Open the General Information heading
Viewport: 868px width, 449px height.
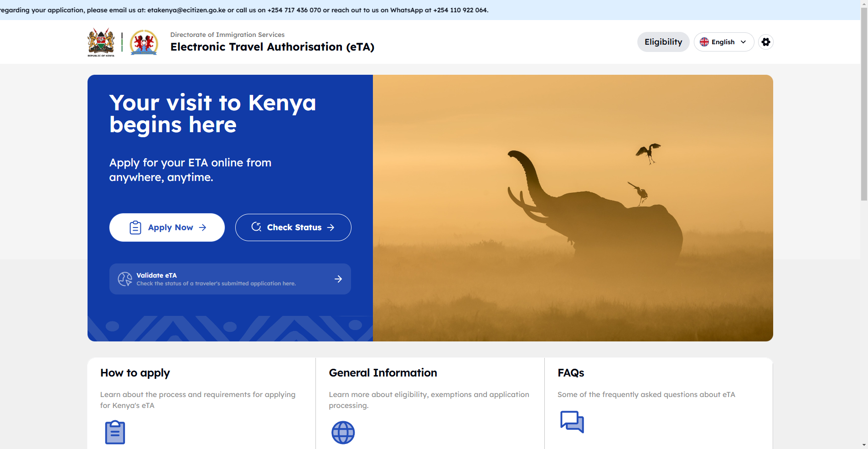pyautogui.click(x=383, y=373)
